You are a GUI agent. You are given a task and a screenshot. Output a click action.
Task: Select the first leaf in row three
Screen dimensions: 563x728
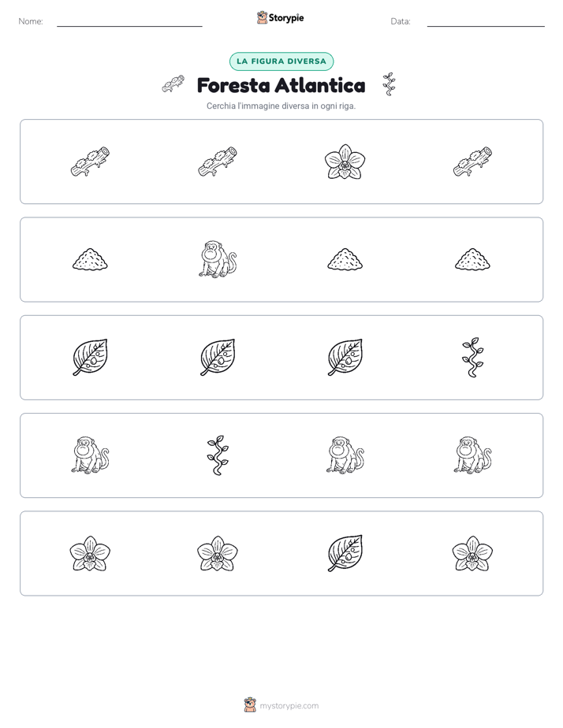(x=90, y=358)
